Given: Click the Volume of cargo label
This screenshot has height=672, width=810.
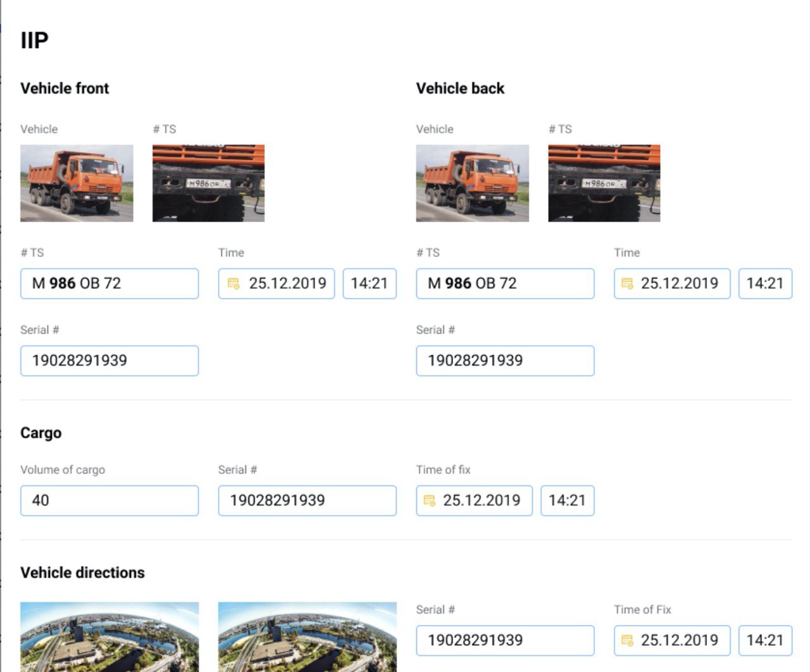Looking at the screenshot, I should tap(63, 470).
